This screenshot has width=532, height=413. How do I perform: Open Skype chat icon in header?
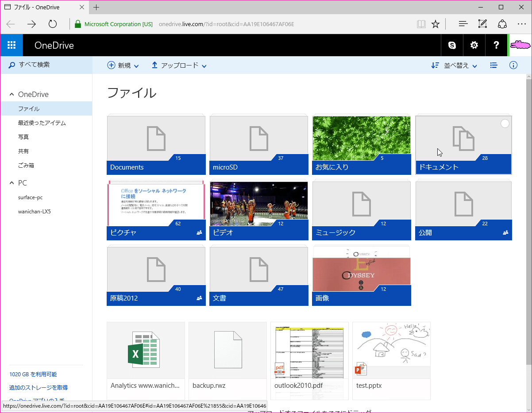[x=452, y=45]
